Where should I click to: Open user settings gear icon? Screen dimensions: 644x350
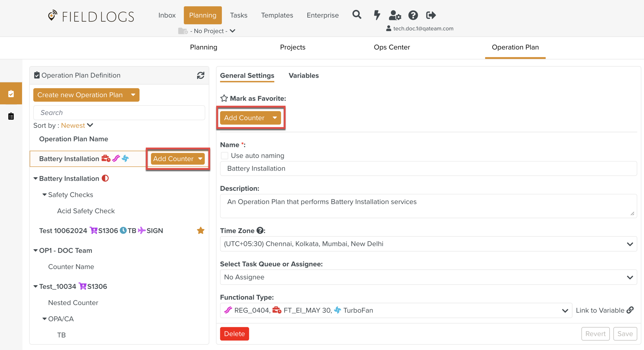[x=395, y=15]
